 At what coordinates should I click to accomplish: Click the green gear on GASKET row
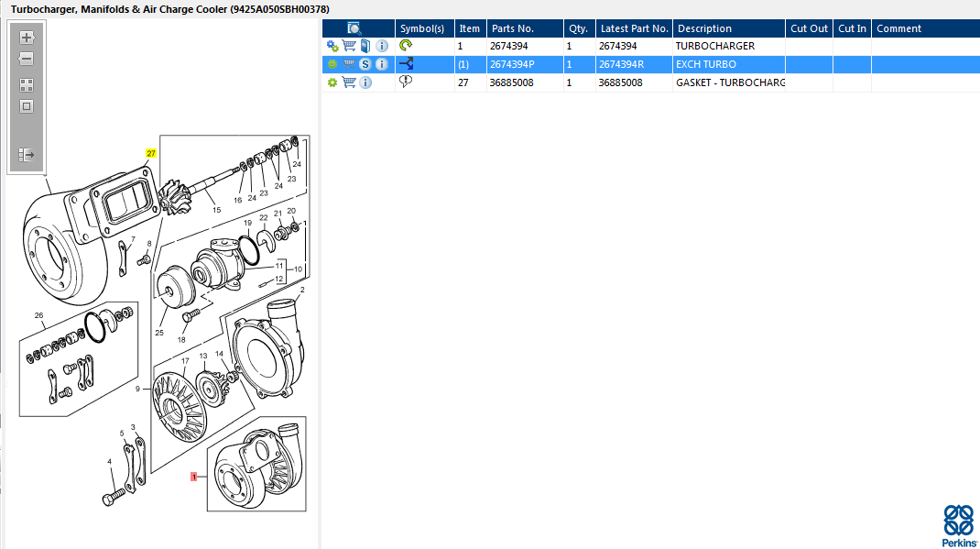tap(332, 82)
